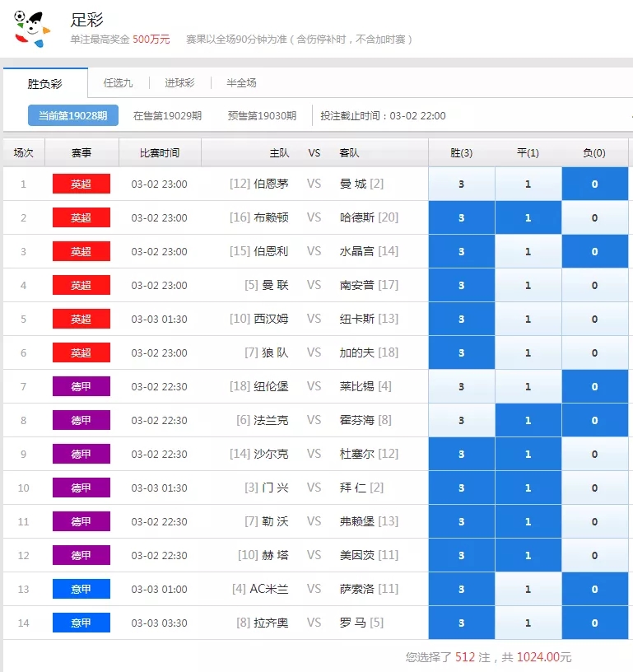Open the 胜负彩 tab
The image size is (633, 672).
point(45,83)
